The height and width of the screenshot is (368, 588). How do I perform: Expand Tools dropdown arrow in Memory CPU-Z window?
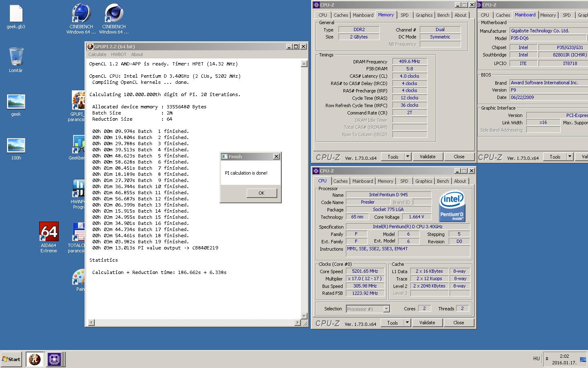click(408, 157)
